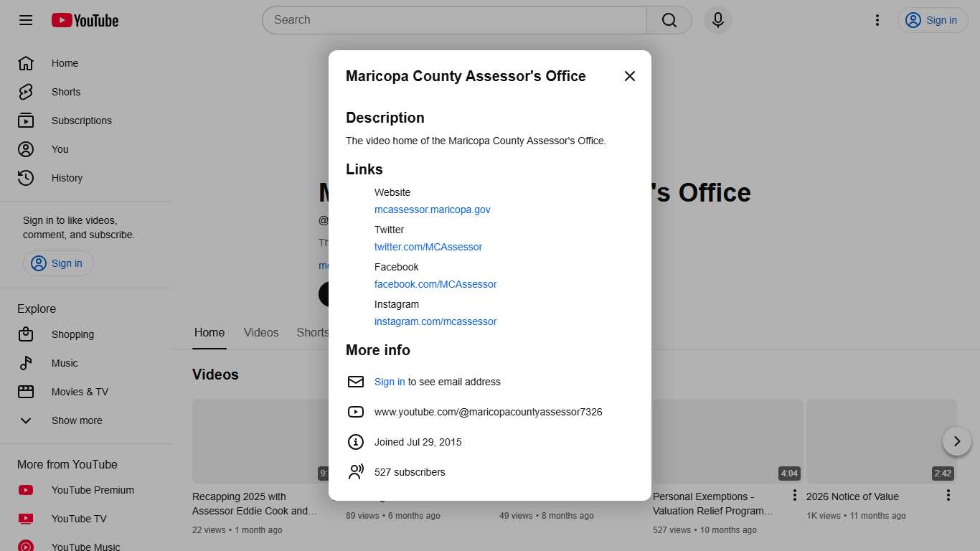The height and width of the screenshot is (551, 980).
Task: Open the three-dot settings menu near Sign in
Action: pyautogui.click(x=877, y=20)
